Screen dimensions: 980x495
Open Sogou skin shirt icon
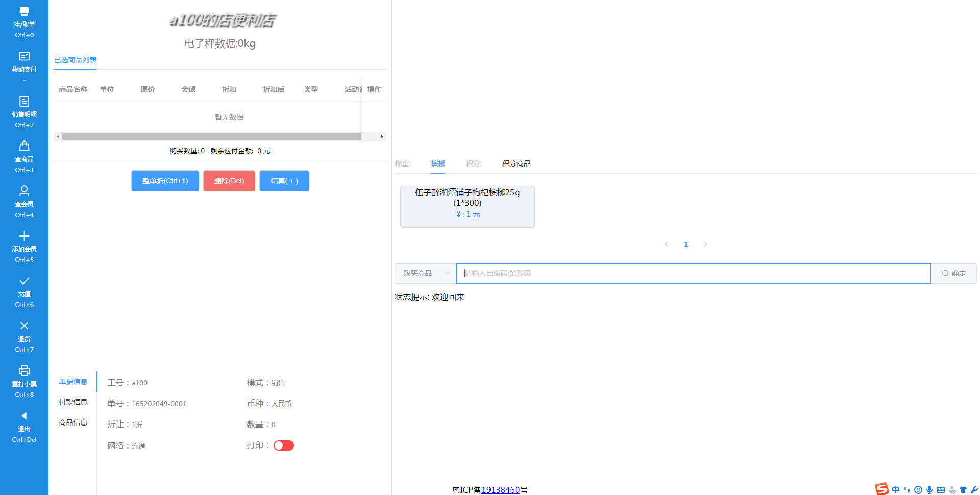963,490
